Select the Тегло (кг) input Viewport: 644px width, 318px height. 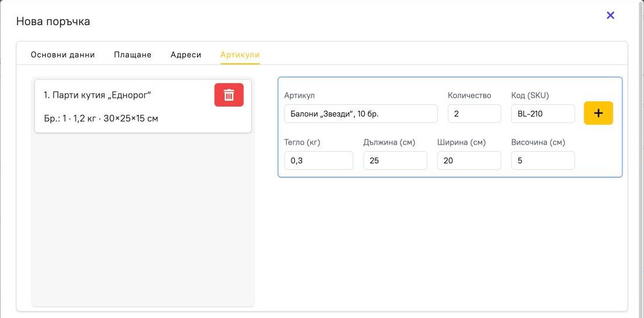click(318, 160)
